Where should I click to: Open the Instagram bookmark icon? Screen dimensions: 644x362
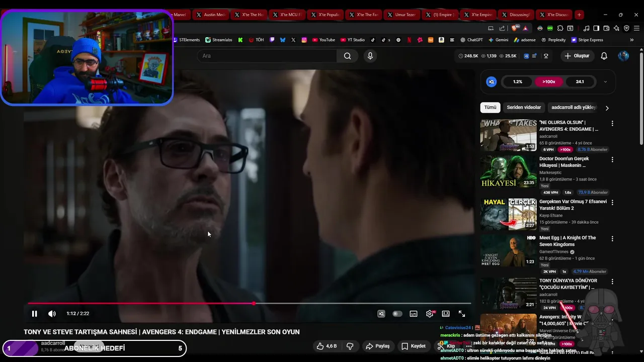tap(304, 40)
